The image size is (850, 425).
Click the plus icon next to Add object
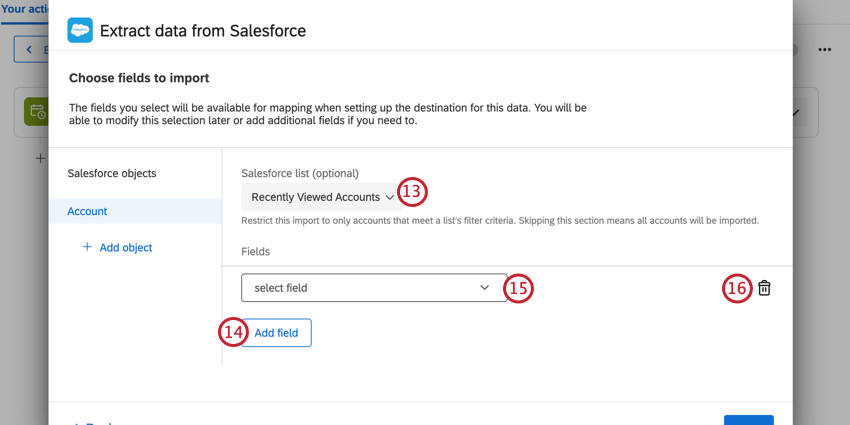point(87,247)
